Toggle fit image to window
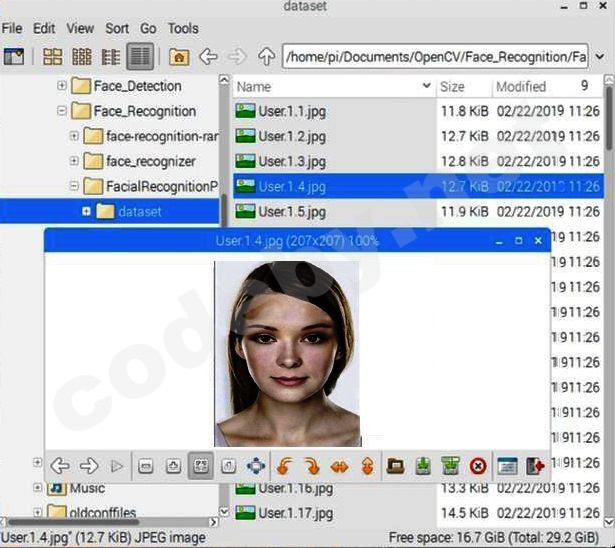The height and width of the screenshot is (548, 615). 201,466
